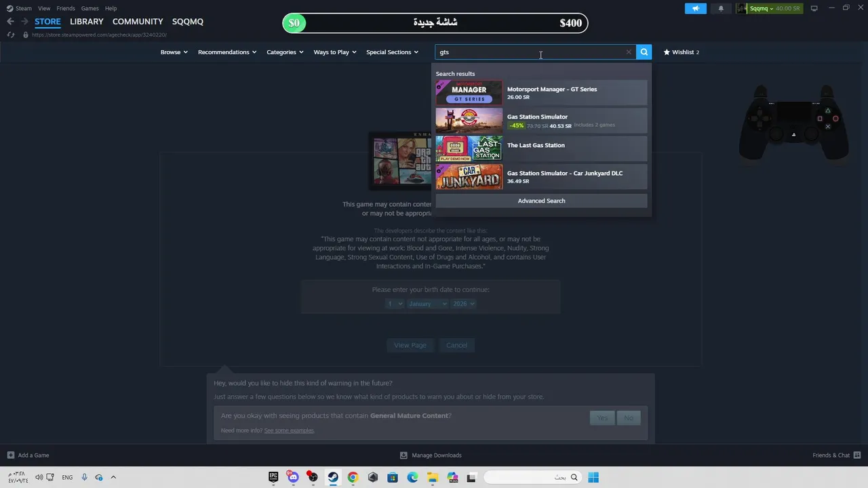Click the blue search magnifier button
868x488 pixels.
(x=644, y=52)
